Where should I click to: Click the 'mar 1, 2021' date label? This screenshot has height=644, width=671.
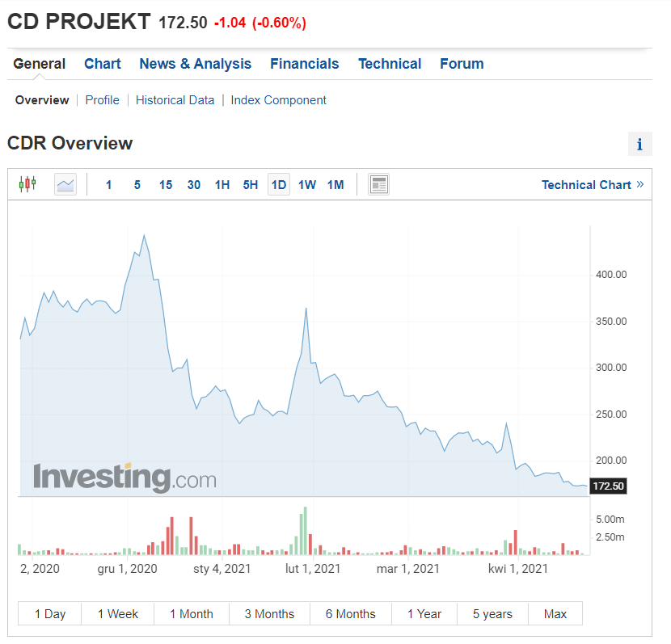407,569
